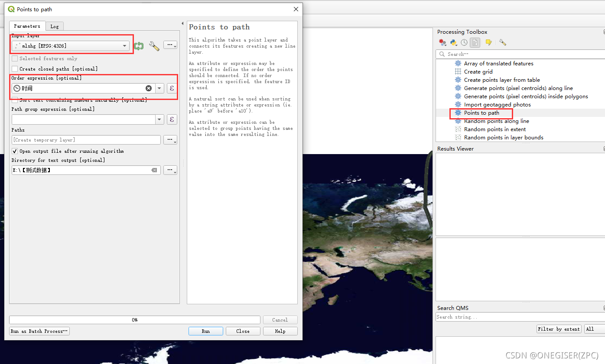Select Random points in extent
Viewport: 605px width, 364px height.
click(x=494, y=129)
